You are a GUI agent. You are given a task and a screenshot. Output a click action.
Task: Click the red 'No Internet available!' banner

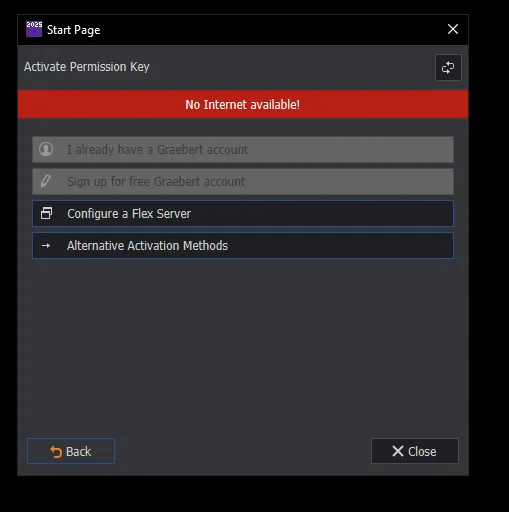[x=243, y=104]
